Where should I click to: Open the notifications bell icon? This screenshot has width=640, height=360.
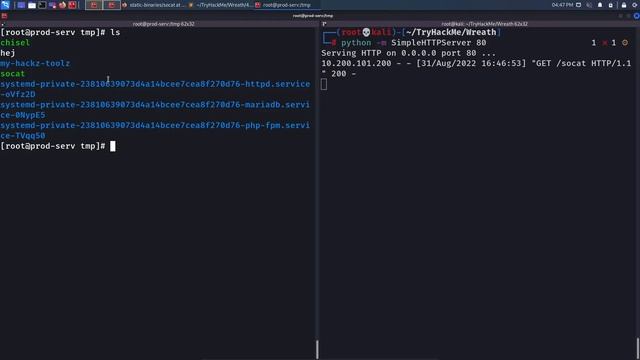point(600,5)
